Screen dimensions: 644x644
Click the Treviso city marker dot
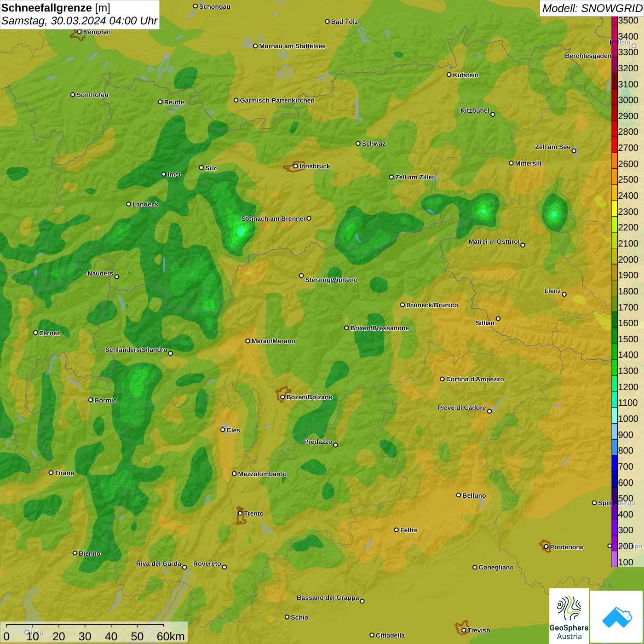tap(464, 630)
